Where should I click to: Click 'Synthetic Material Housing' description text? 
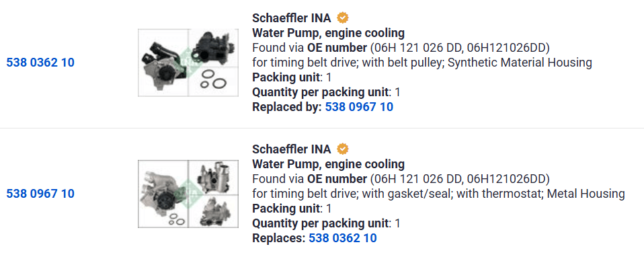click(x=520, y=63)
